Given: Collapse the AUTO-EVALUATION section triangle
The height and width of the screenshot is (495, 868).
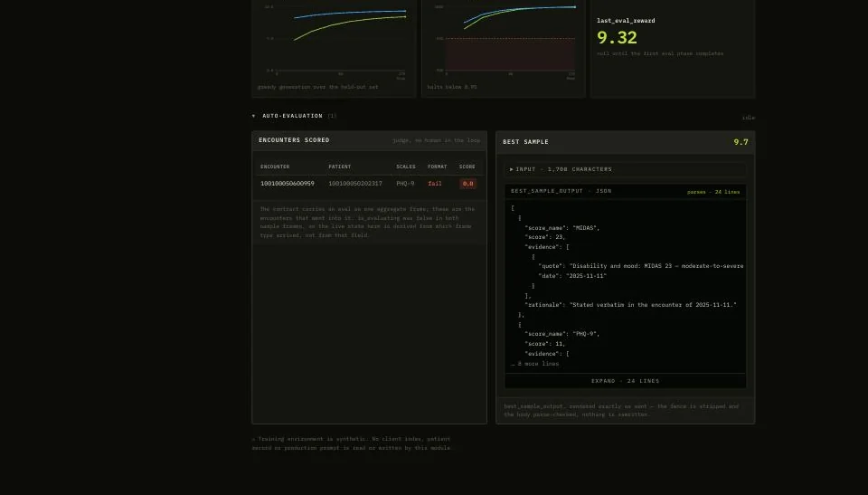Looking at the screenshot, I should (253, 117).
